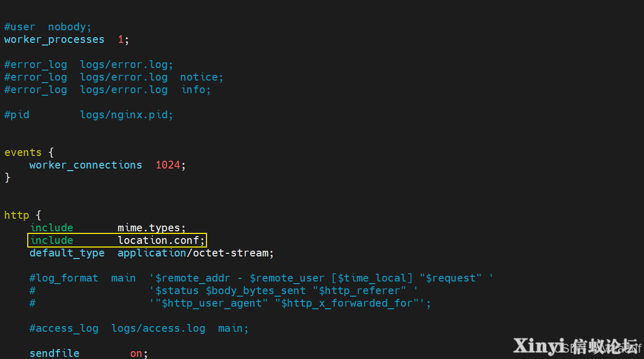Click the '#pid logs/nginx.pid;' line
The image size is (644, 359).
89,115
